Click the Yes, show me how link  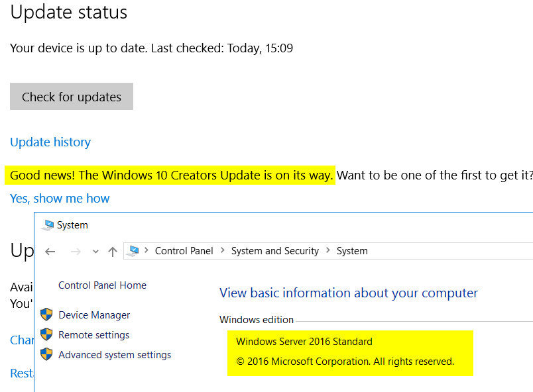(x=60, y=198)
